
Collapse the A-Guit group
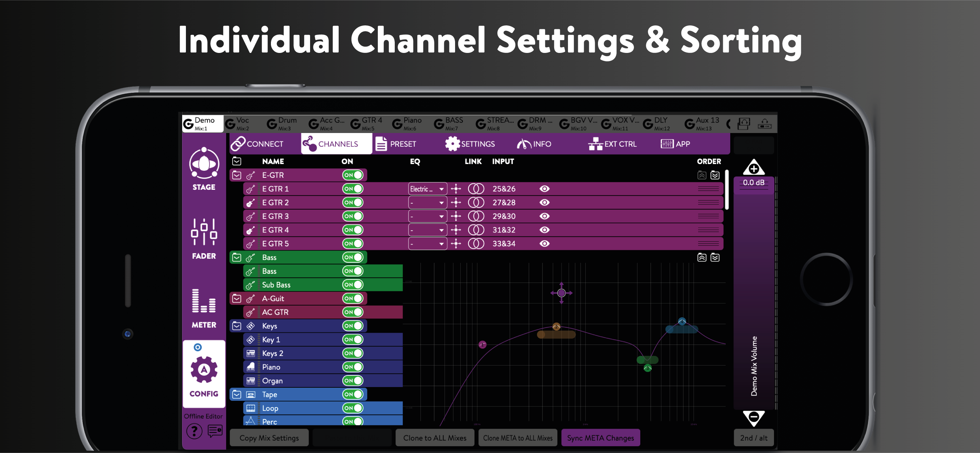coord(237,298)
